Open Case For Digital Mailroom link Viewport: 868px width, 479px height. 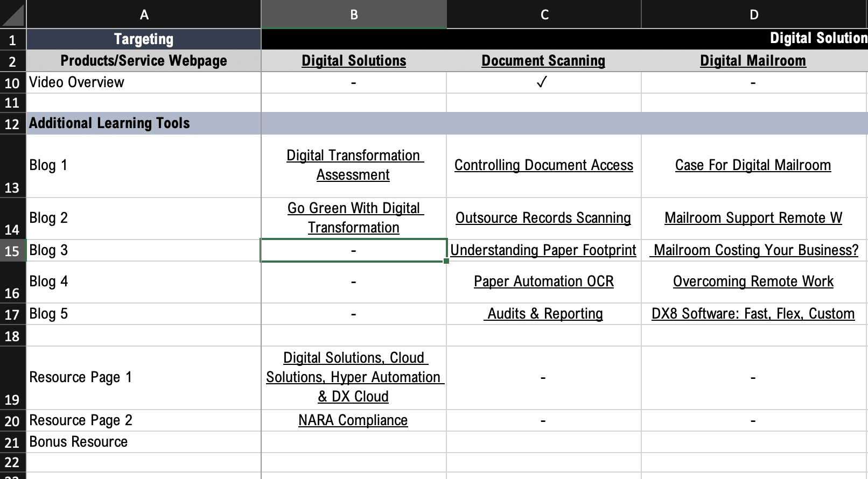tap(753, 165)
